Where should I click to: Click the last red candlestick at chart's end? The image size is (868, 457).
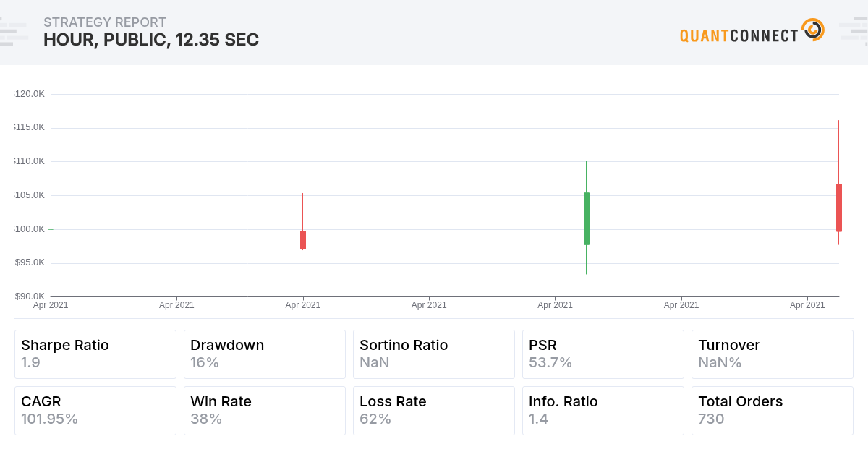[839, 208]
